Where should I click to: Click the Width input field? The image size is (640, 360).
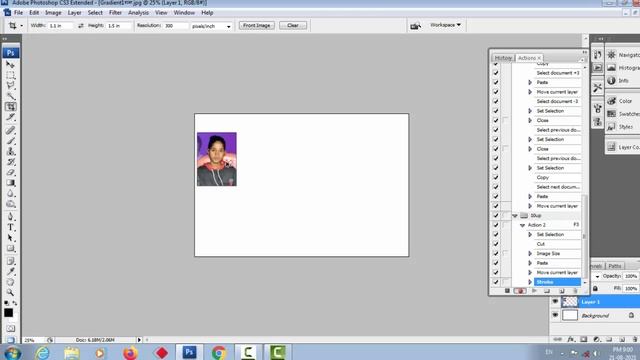(x=60, y=25)
